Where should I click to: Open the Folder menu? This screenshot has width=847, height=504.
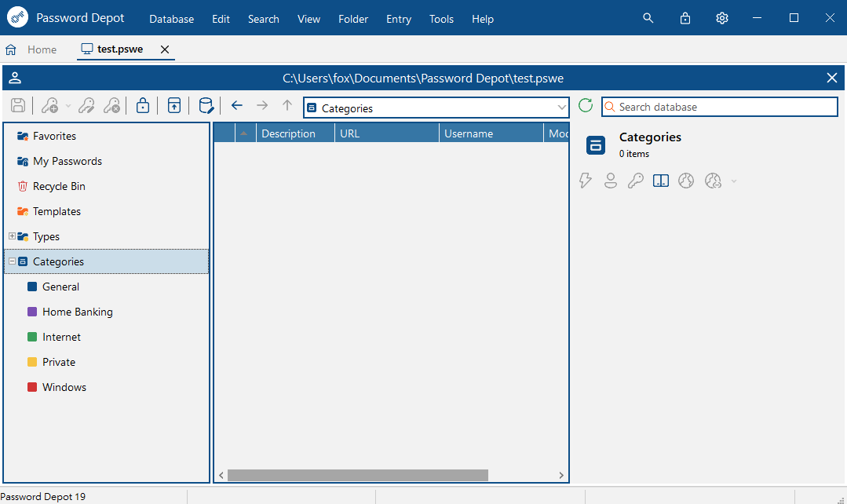pos(353,19)
